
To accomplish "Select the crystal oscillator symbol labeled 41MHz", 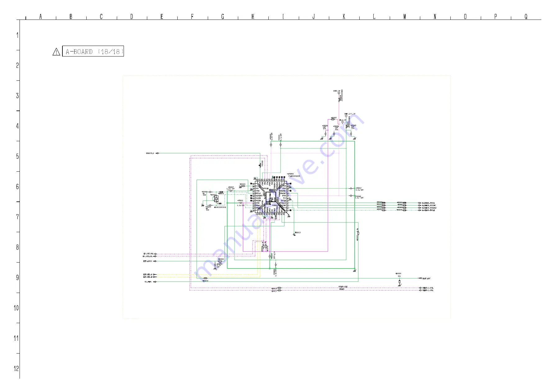I will point(216,199).
